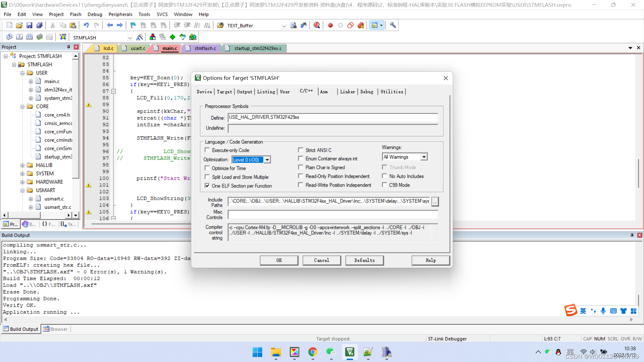This screenshot has height=362, width=644.
Task: Open the Peripherals menu
Action: (120, 14)
